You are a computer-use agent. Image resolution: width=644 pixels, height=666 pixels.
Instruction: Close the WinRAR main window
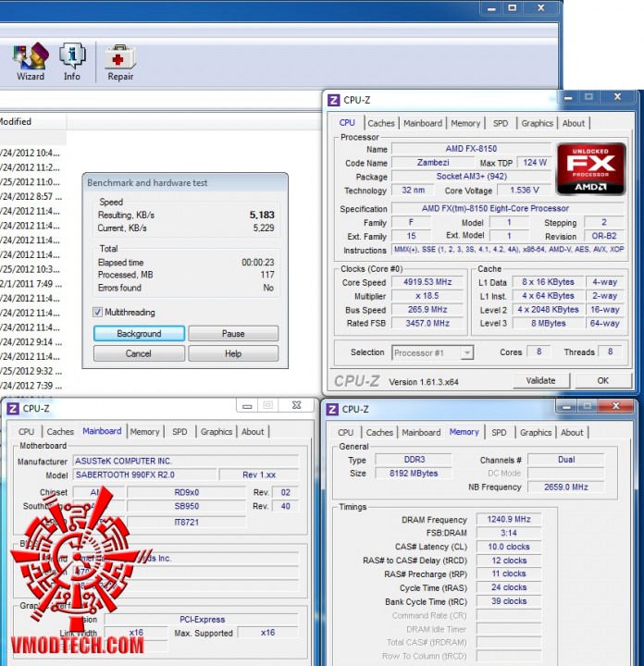click(540, 7)
